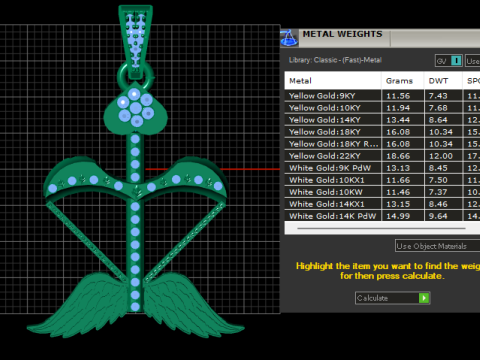Select row Yellow Gold:22KY

pyautogui.click(x=382, y=156)
